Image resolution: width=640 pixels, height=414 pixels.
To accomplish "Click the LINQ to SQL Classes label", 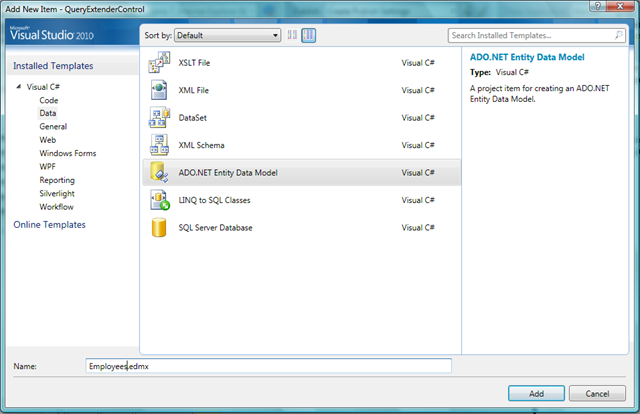I will pyautogui.click(x=214, y=200).
